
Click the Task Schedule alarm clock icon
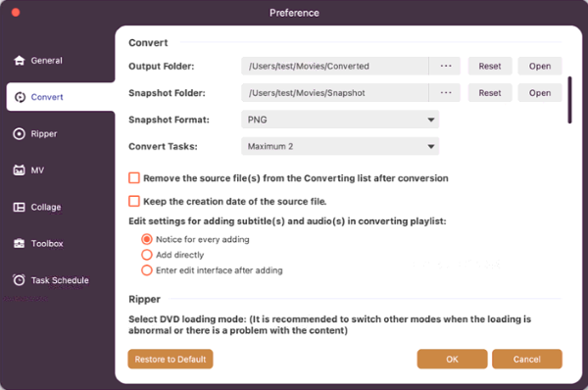coord(20,279)
